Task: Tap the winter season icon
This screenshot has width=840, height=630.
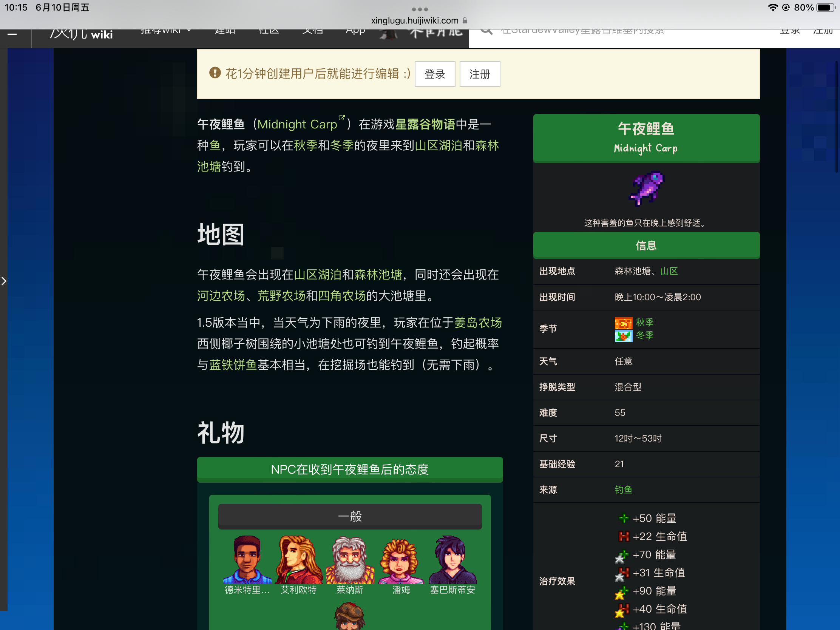Action: [x=624, y=336]
